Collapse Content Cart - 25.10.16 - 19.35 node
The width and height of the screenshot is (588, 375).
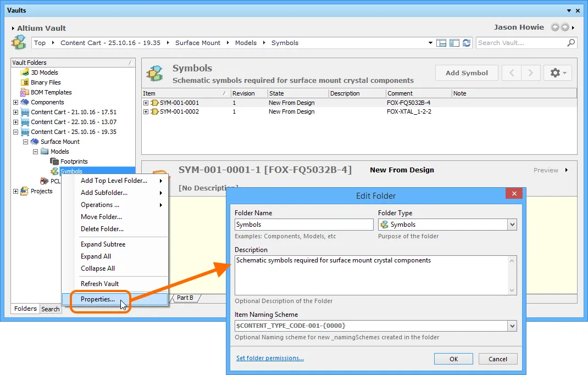[15, 132]
